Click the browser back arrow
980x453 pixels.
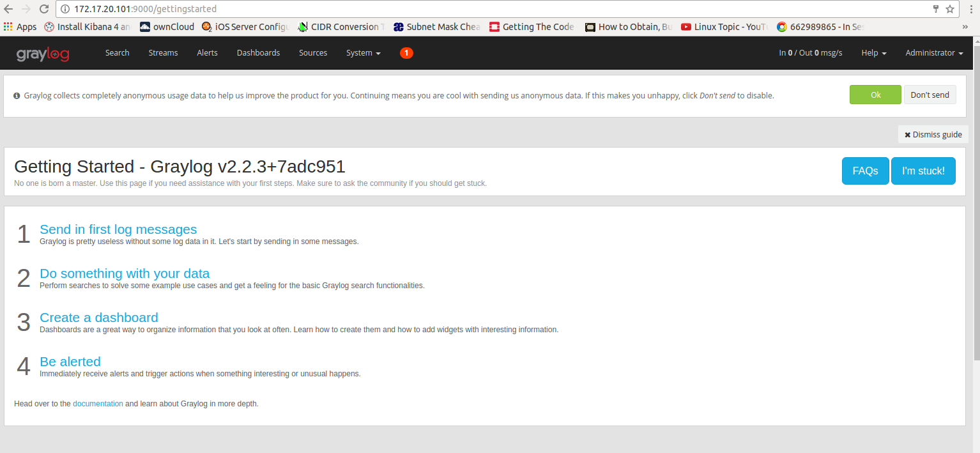[x=8, y=9]
